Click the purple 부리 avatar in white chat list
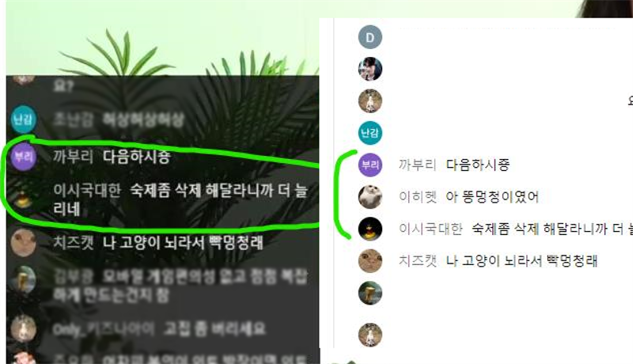Screen dimensions: 633x364 click(370, 165)
